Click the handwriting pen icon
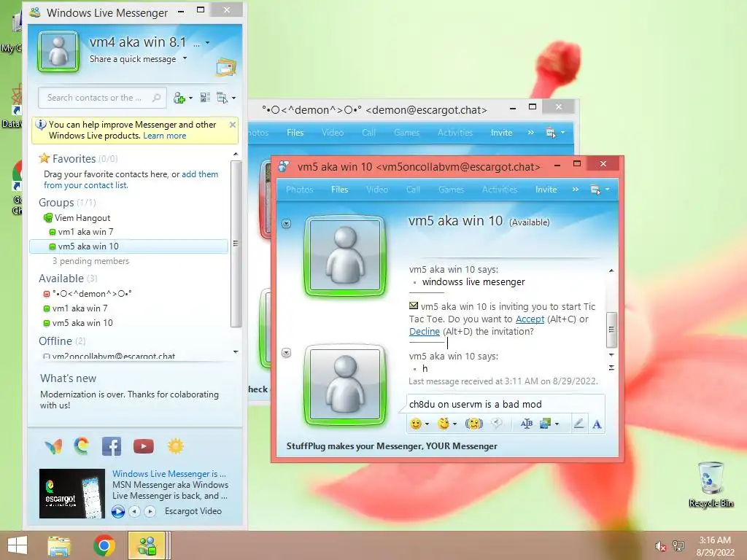 click(578, 424)
